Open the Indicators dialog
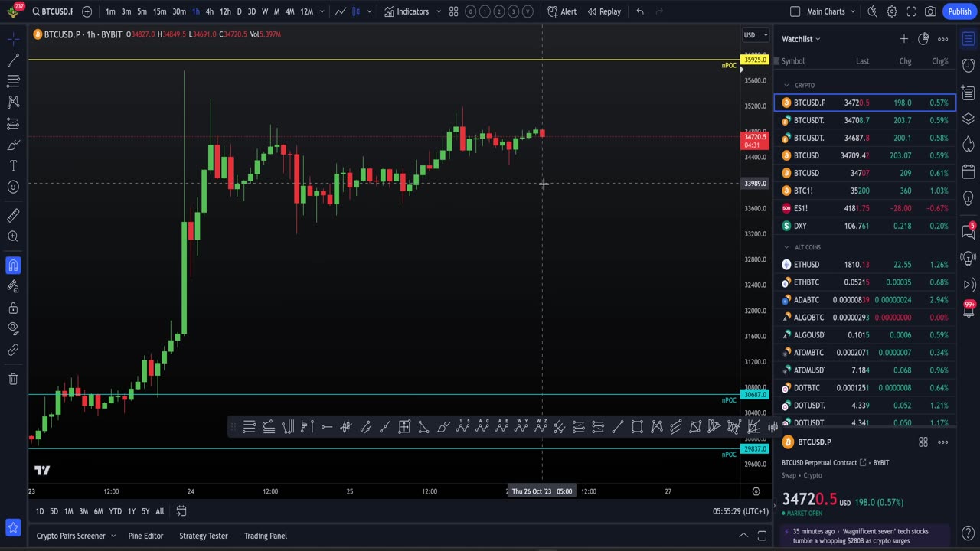This screenshot has height=551, width=980. point(407,11)
